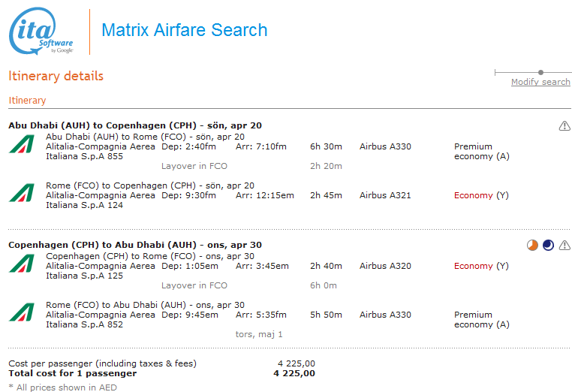Click the 6h 0m layover in FCO text
This screenshot has width=572, height=392.
coord(324,285)
